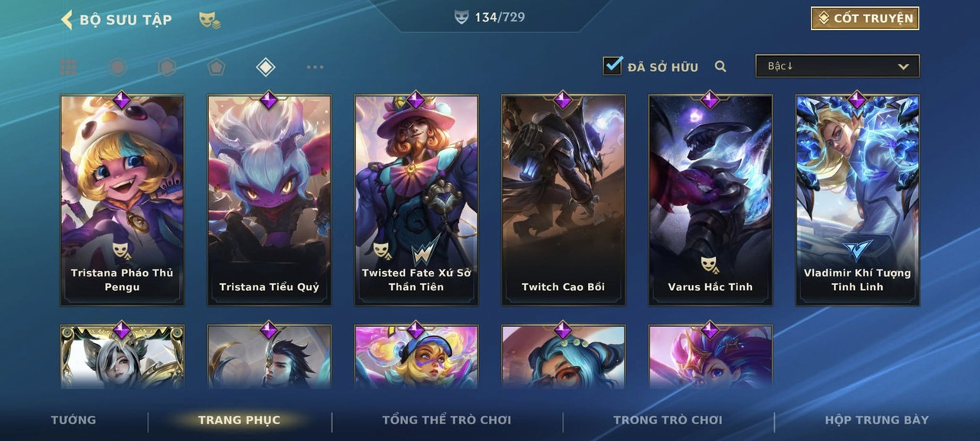This screenshot has width=980, height=441.
Task: Select the hexagon rarity filter icon
Action: (x=167, y=67)
